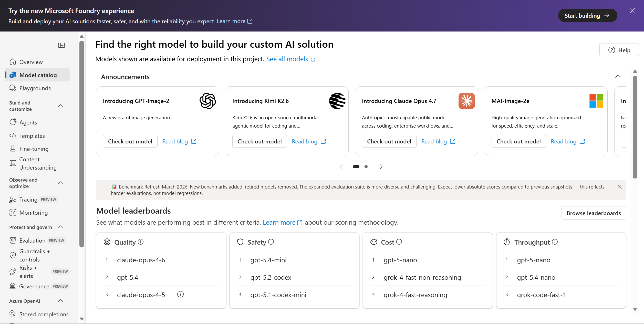The height and width of the screenshot is (324, 644).
Task: Click Browse leaderboards button
Action: pos(594,213)
